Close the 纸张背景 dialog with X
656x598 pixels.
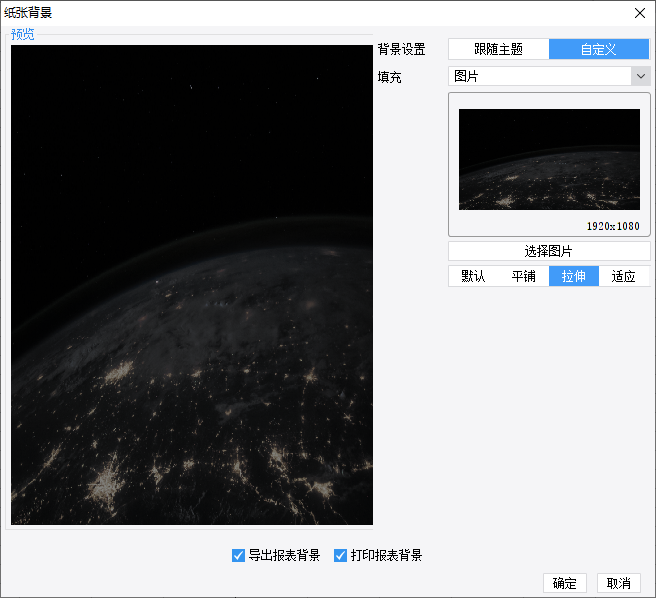point(639,13)
